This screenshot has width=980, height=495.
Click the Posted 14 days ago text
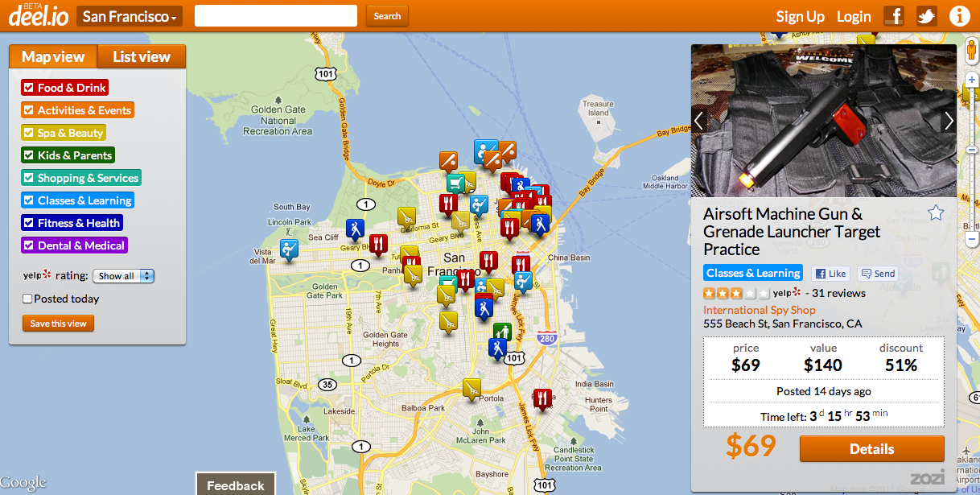click(x=824, y=391)
